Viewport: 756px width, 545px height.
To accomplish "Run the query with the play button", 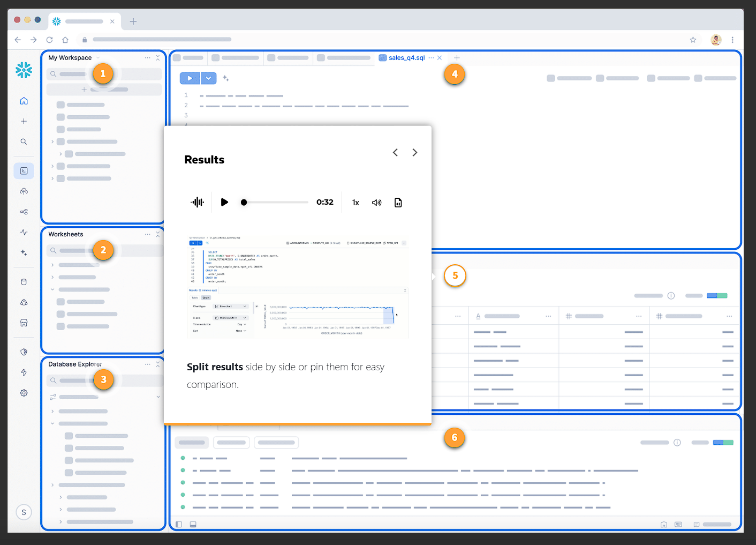I will [x=190, y=78].
